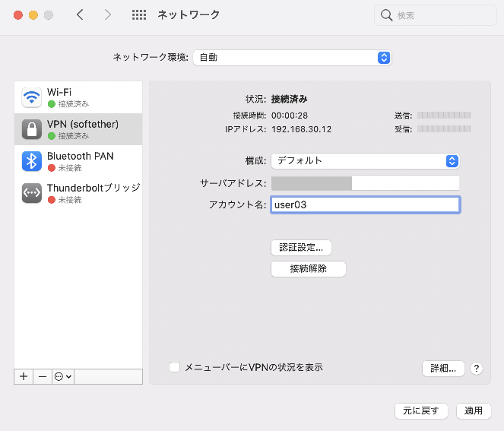
Task: Remove selected service with minus button
Action: click(x=43, y=376)
